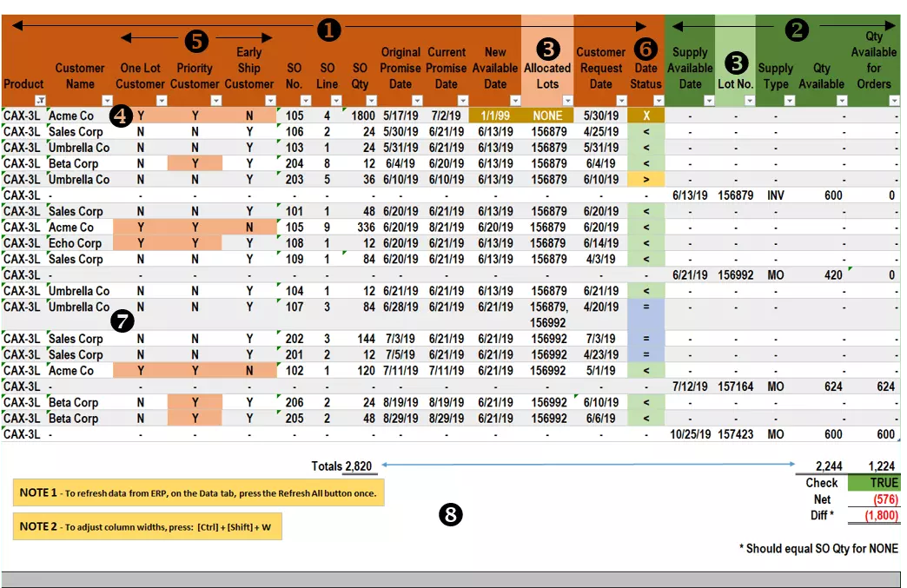Click the 8/21/19 current promise date cell
907x588 pixels.
tap(446, 228)
